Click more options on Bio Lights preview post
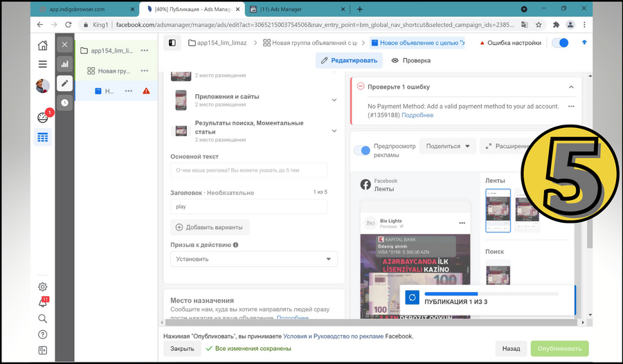 [x=462, y=223]
